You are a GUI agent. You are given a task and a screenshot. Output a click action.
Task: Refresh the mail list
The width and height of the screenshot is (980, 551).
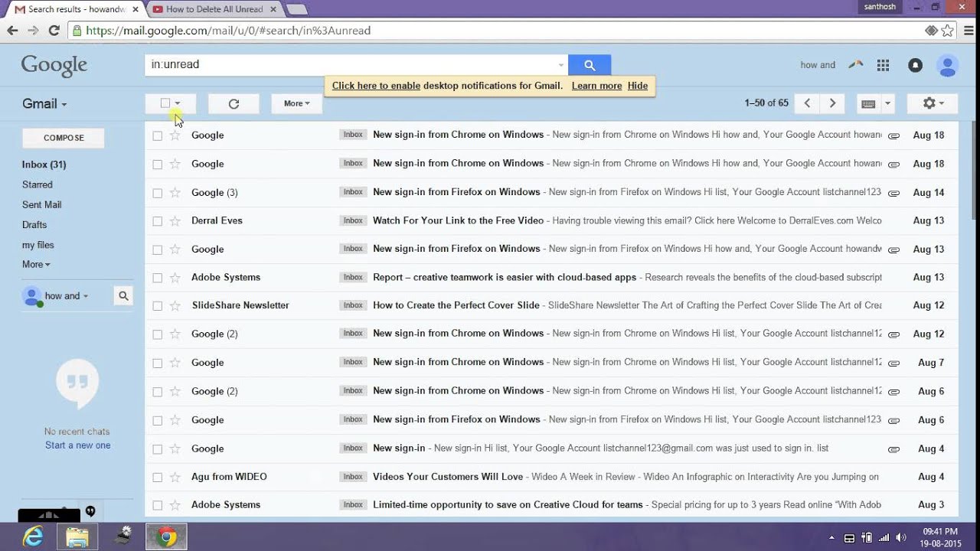tap(234, 103)
